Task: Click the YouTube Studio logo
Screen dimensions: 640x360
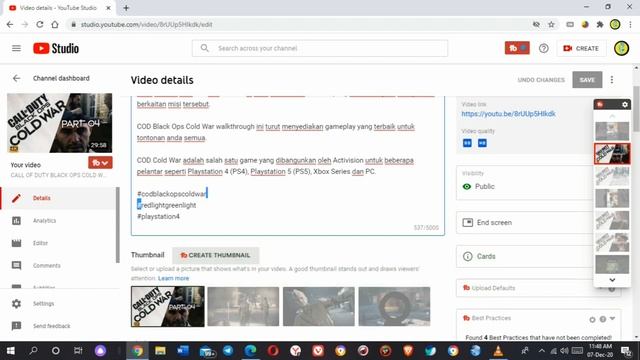Action: [x=56, y=48]
